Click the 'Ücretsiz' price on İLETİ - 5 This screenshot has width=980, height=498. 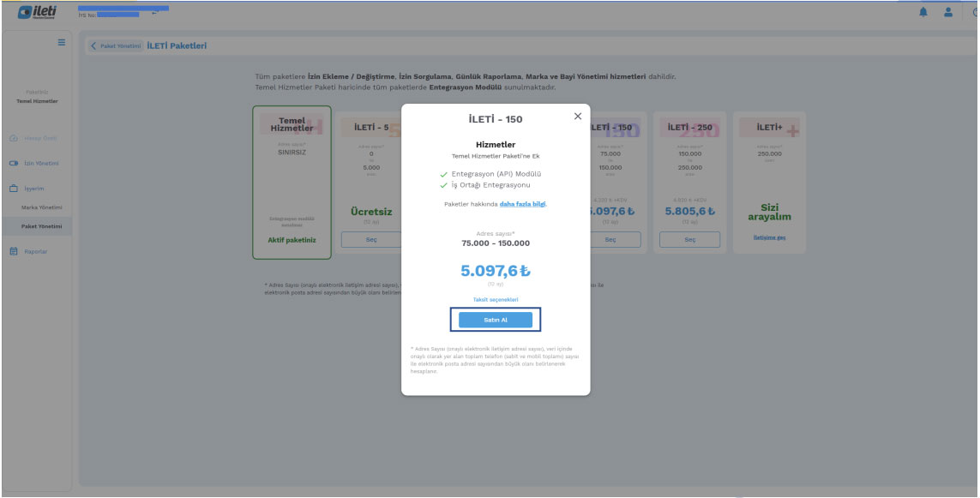tap(371, 212)
